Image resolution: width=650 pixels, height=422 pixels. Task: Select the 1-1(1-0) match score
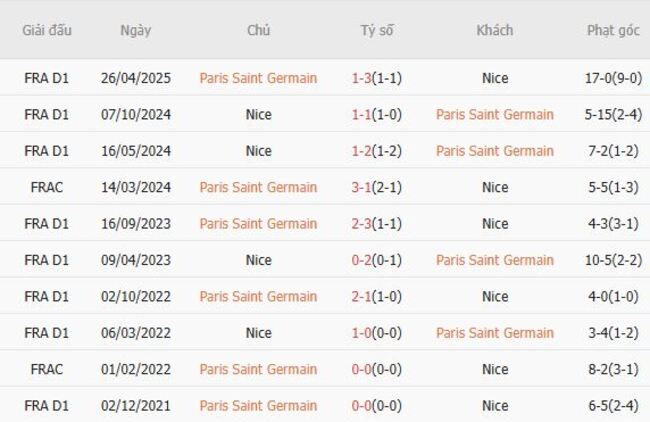coord(377,114)
